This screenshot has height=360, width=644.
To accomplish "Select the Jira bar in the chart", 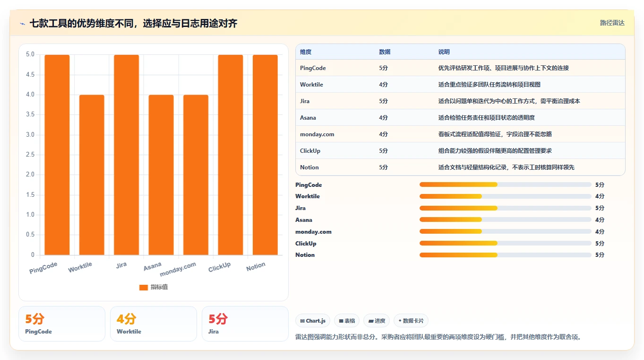I will (x=127, y=155).
